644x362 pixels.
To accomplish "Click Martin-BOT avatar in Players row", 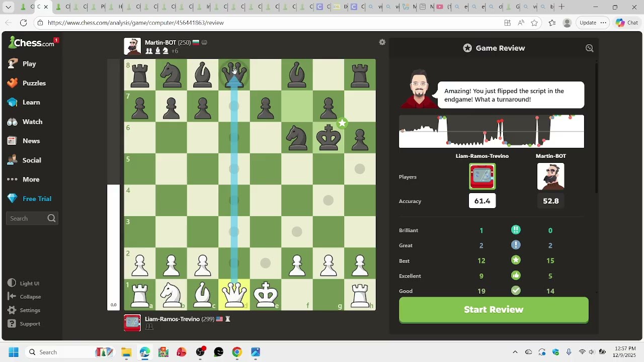I will pos(551,176).
